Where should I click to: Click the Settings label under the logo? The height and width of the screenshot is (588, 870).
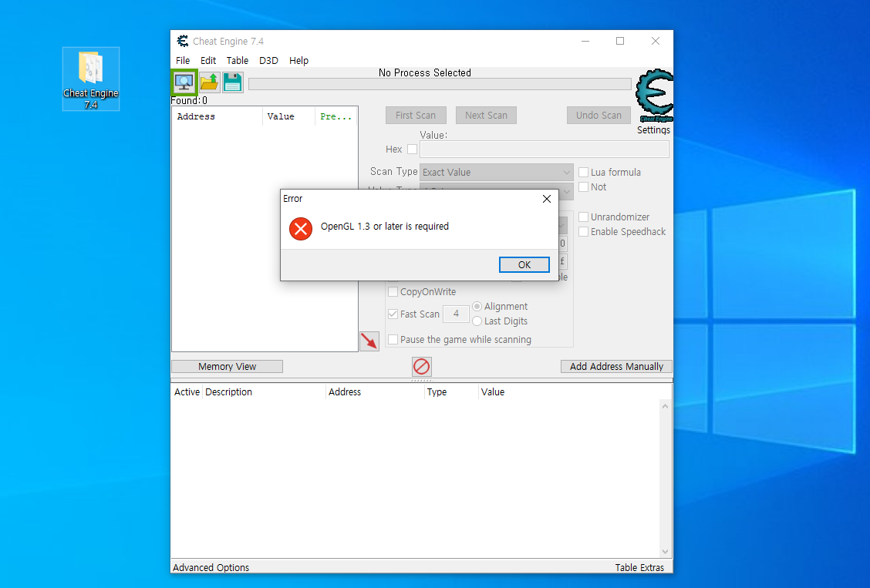[653, 129]
